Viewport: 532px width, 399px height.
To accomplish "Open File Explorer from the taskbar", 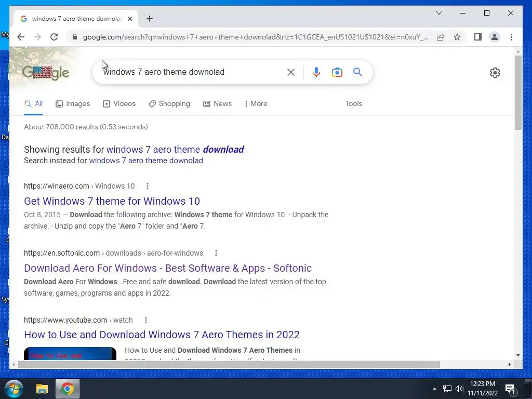I will point(42,389).
